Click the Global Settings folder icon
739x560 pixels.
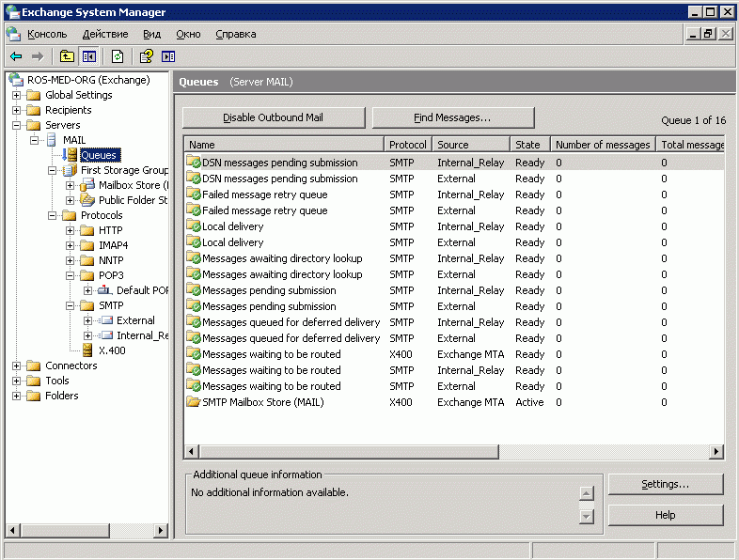pyautogui.click(x=34, y=95)
